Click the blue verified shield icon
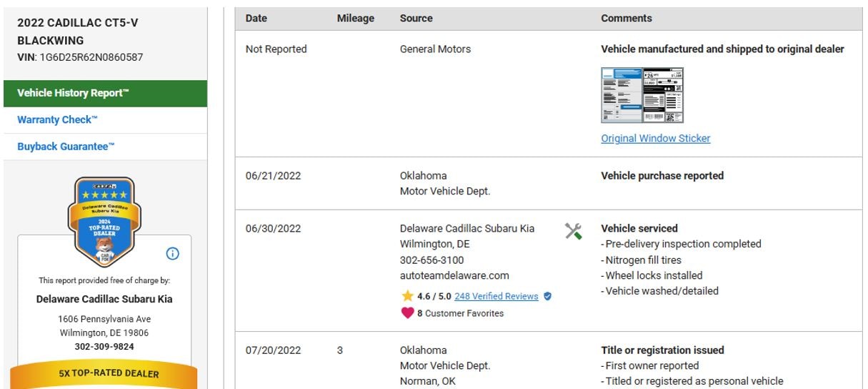 point(548,296)
